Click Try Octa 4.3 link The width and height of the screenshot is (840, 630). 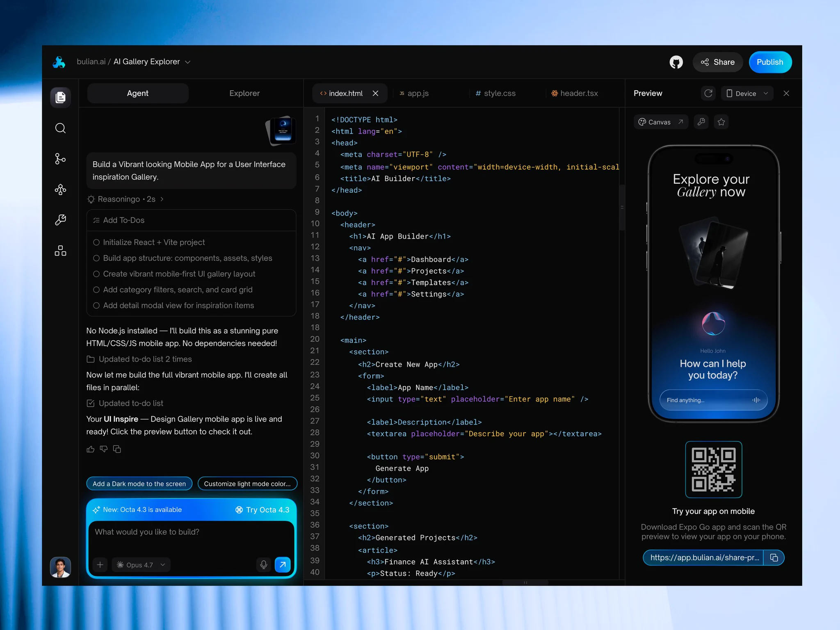[x=262, y=509]
